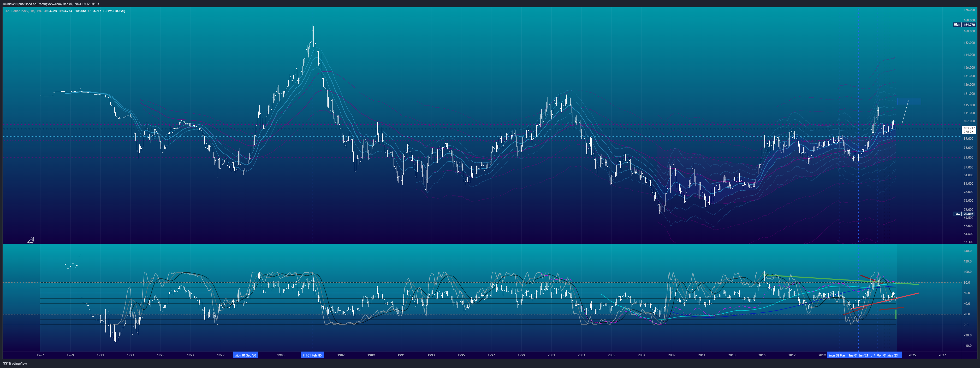This screenshot has width=980, height=368.
Task: Click the 2017 year label
Action: coord(792,355)
